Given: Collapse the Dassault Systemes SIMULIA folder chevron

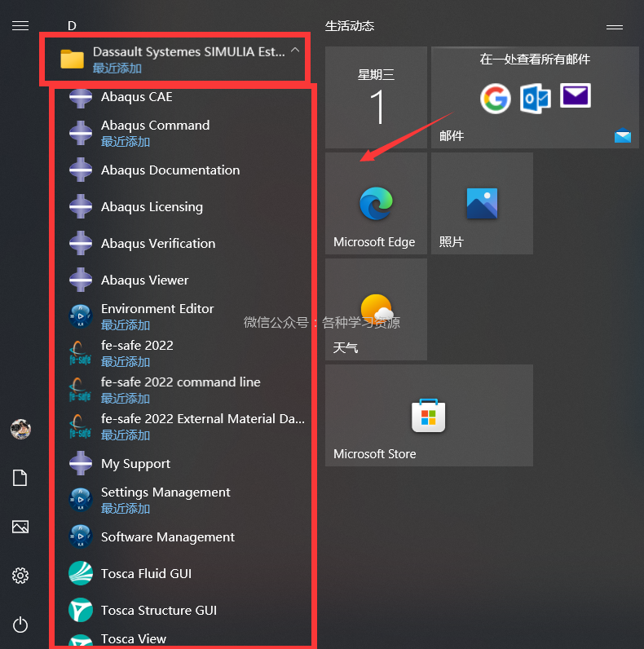Looking at the screenshot, I should 294,50.
